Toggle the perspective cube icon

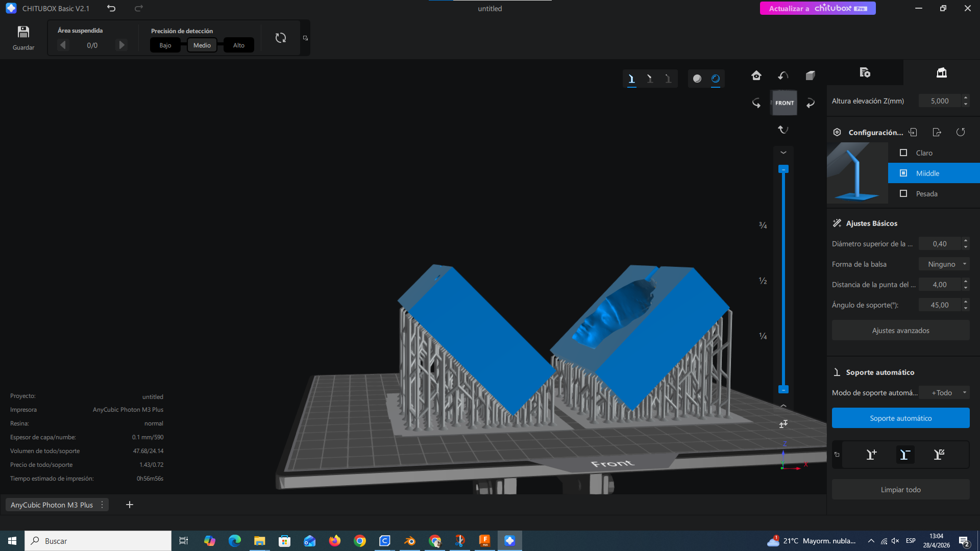coord(810,76)
